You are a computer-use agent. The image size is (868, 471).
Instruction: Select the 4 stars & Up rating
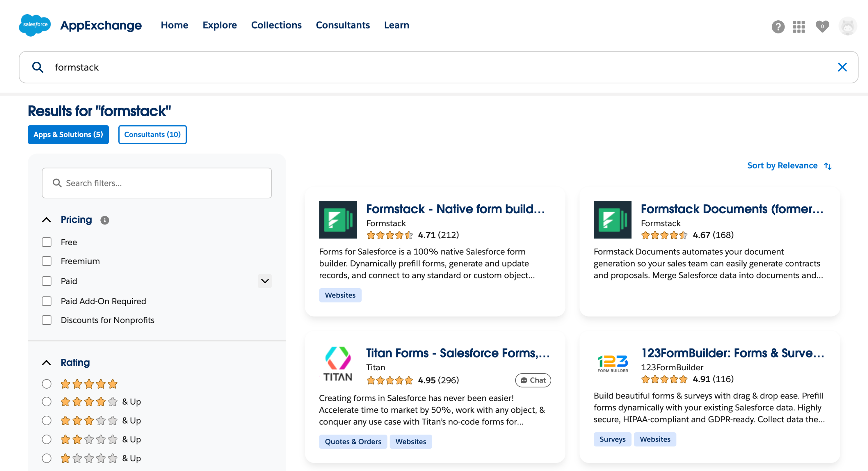47,402
